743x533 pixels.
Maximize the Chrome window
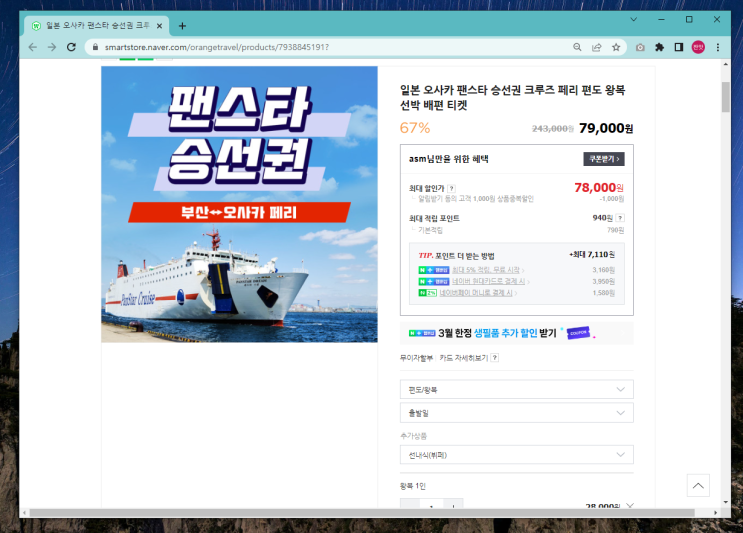(x=689, y=19)
